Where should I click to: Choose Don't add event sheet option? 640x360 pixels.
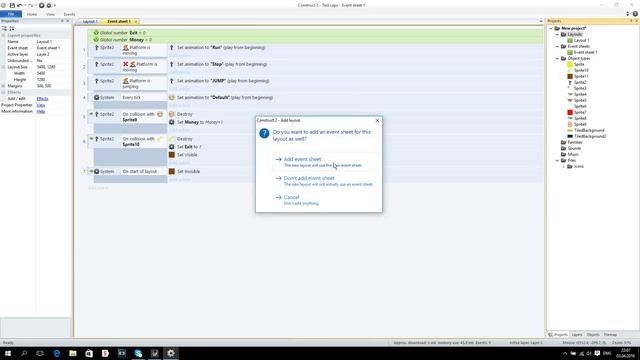click(x=325, y=181)
